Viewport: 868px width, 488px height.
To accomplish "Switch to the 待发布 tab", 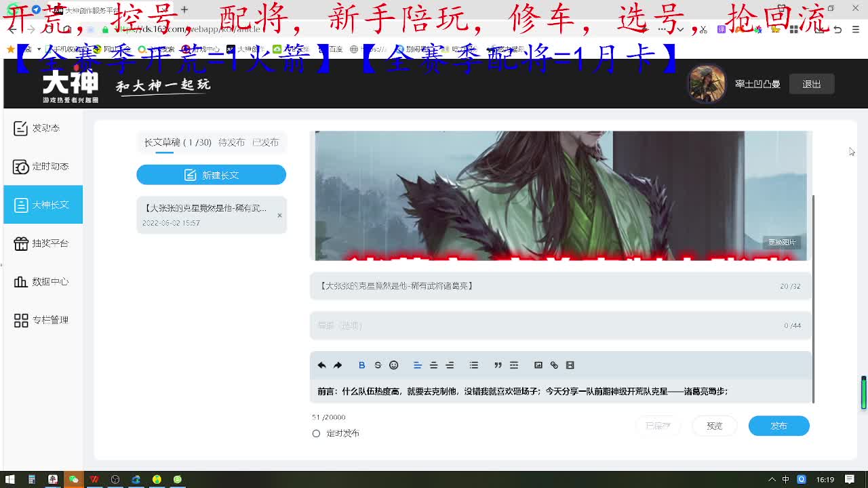I will [231, 142].
